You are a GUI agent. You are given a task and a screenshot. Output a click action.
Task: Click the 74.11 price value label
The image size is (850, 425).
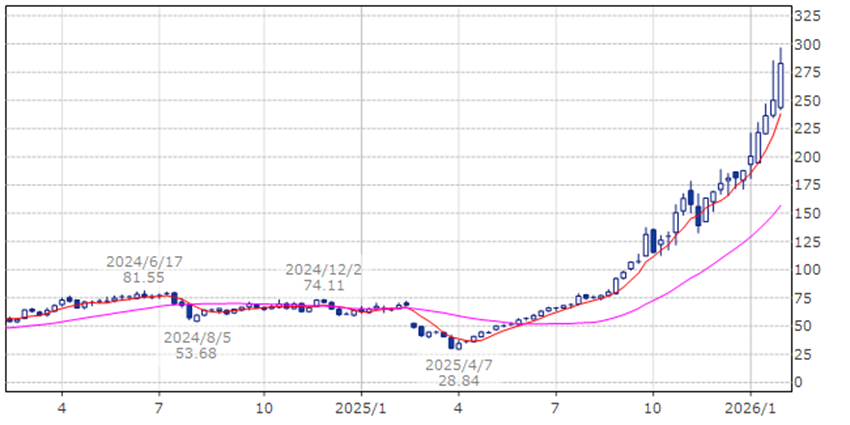click(324, 286)
